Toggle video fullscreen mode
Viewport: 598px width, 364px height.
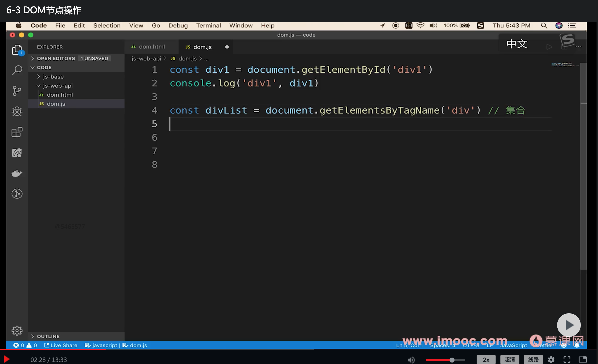tap(567, 360)
